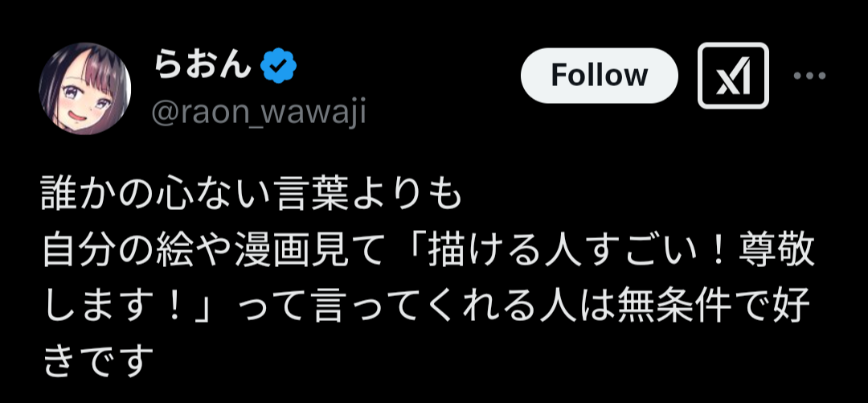868x403 pixels.
Task: Open らおん's anime-girl profile picture
Action: tap(84, 88)
